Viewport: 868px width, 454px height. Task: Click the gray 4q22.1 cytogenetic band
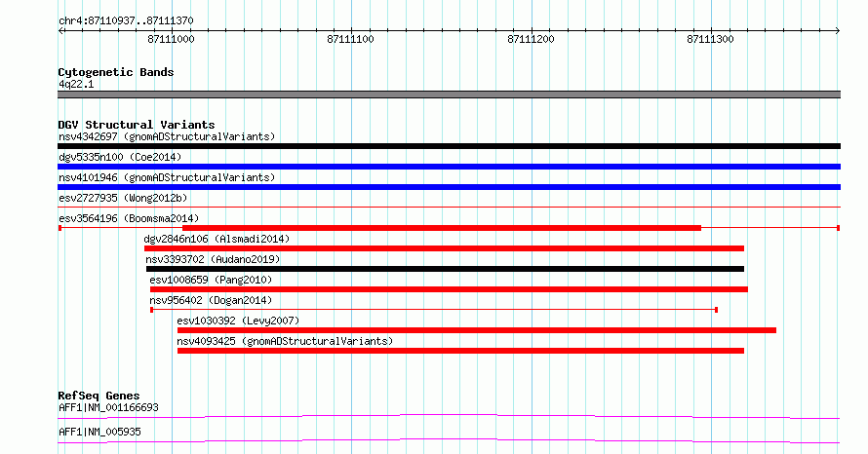point(449,95)
